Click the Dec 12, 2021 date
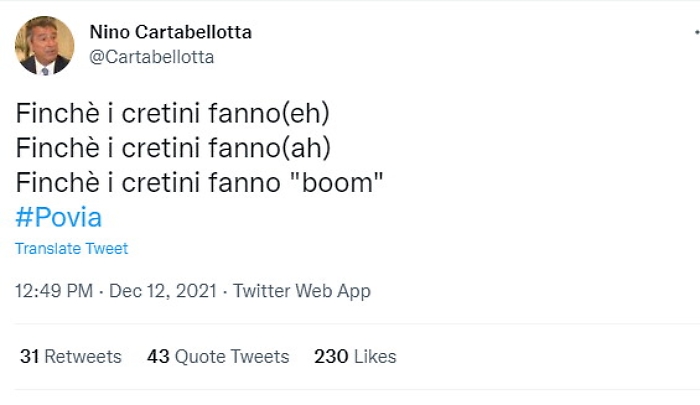 [x=163, y=291]
